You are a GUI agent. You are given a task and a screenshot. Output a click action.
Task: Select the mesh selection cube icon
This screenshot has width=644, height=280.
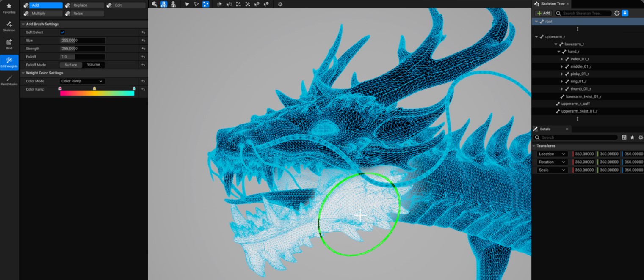(155, 4)
